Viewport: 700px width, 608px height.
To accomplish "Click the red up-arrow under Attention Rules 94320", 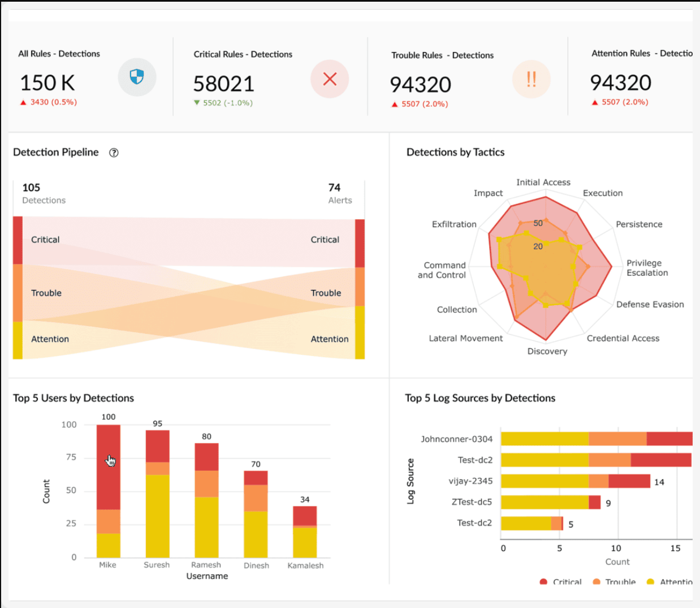I will [595, 102].
